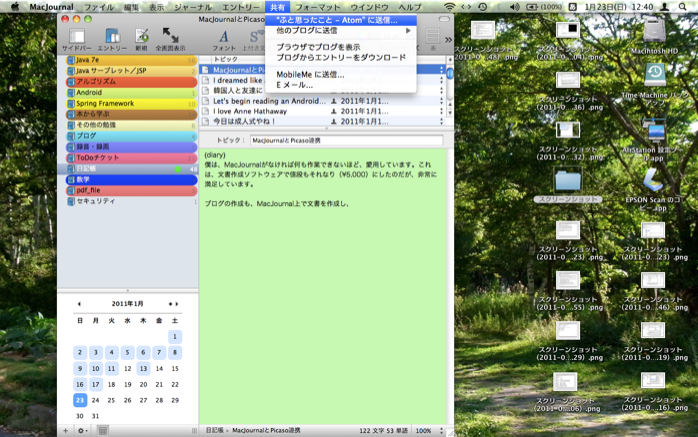Open the gear action menu

point(82,431)
